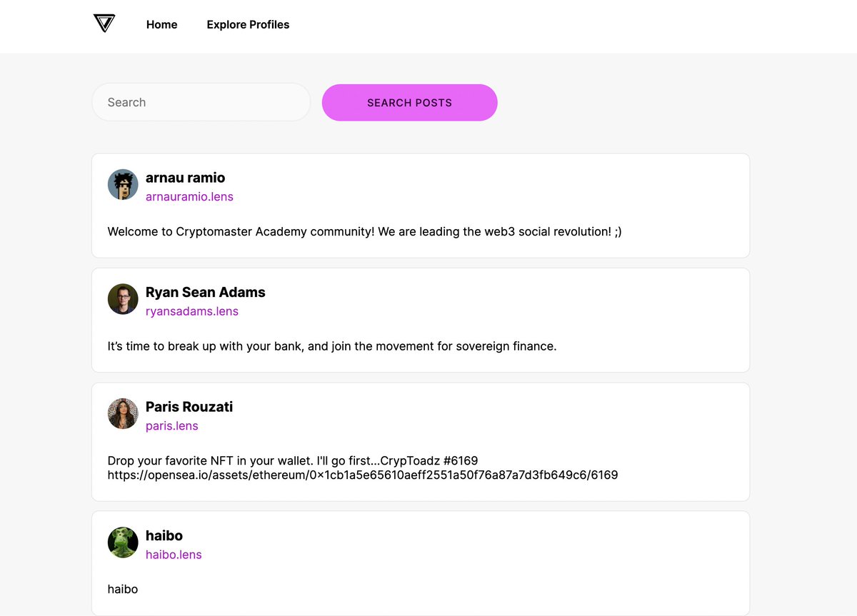Click haibo's frog avatar
The image size is (857, 616).
pyautogui.click(x=122, y=542)
